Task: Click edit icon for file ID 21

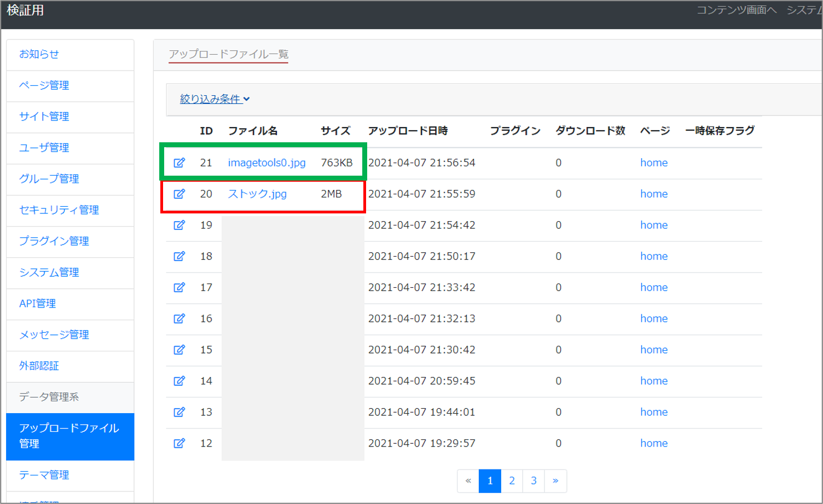Action: point(179,163)
